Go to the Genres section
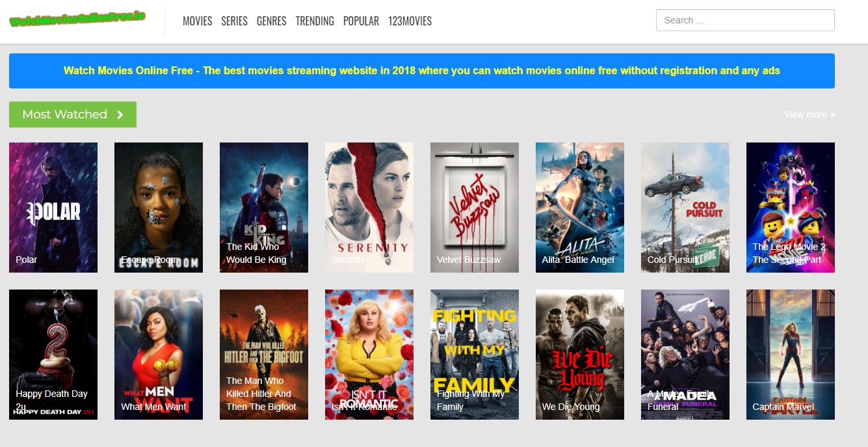This screenshot has height=447, width=868. click(271, 21)
